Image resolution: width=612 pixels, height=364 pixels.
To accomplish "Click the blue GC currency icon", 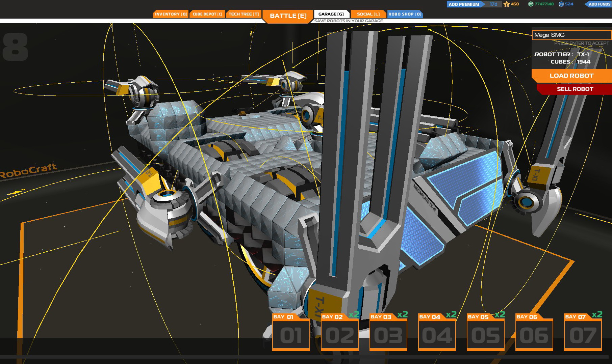I will (x=561, y=4).
